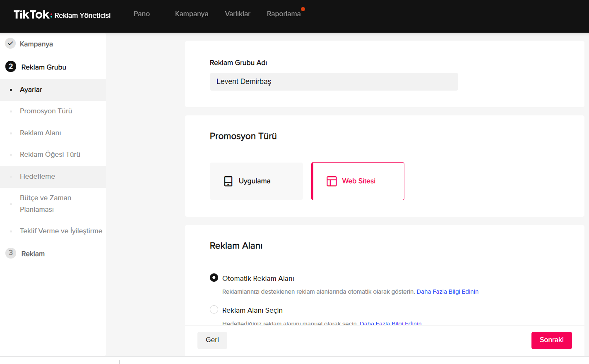
Task: Open the Varlıklar menu
Action: tap(238, 14)
